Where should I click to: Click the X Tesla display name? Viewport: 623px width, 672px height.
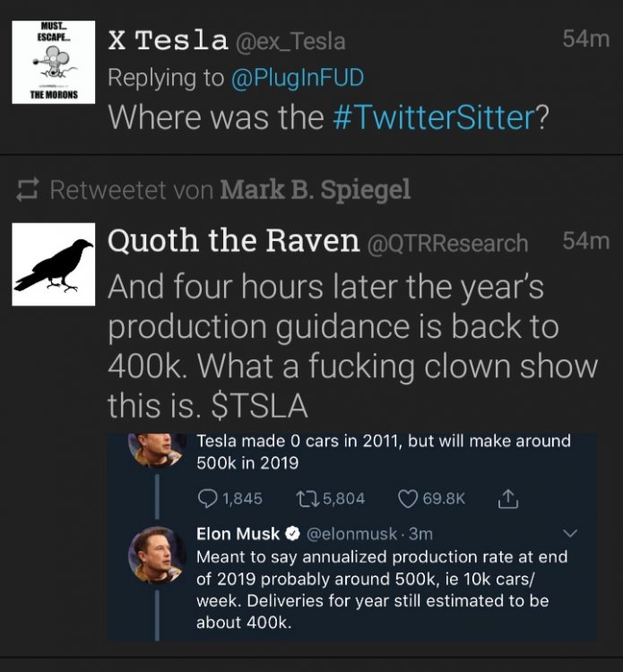[x=168, y=39]
